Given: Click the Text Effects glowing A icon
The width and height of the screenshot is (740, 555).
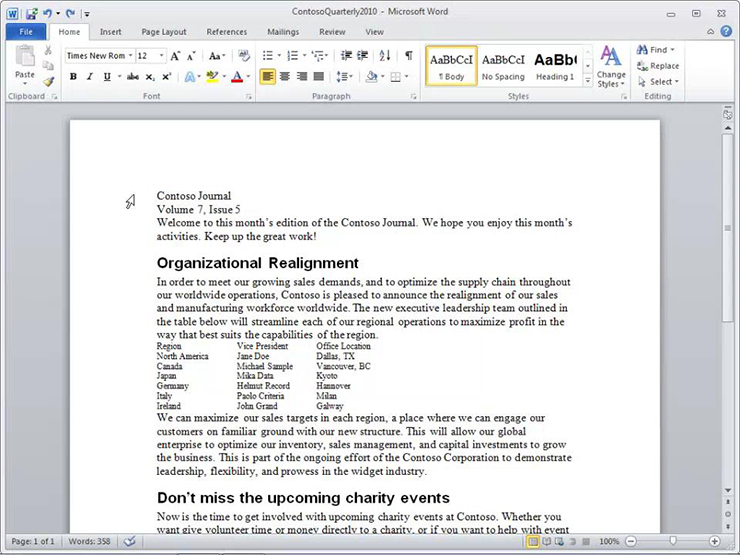Looking at the screenshot, I should 190,76.
